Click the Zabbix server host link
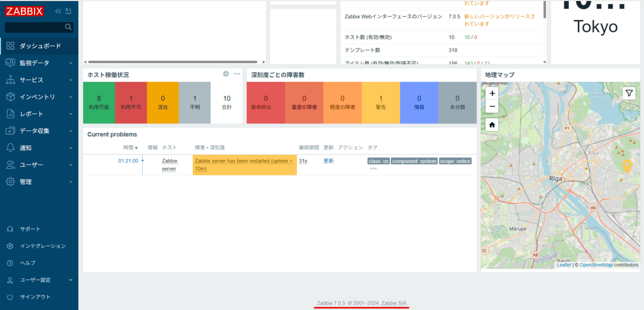Viewport: 644px width, 310px height. tap(170, 165)
